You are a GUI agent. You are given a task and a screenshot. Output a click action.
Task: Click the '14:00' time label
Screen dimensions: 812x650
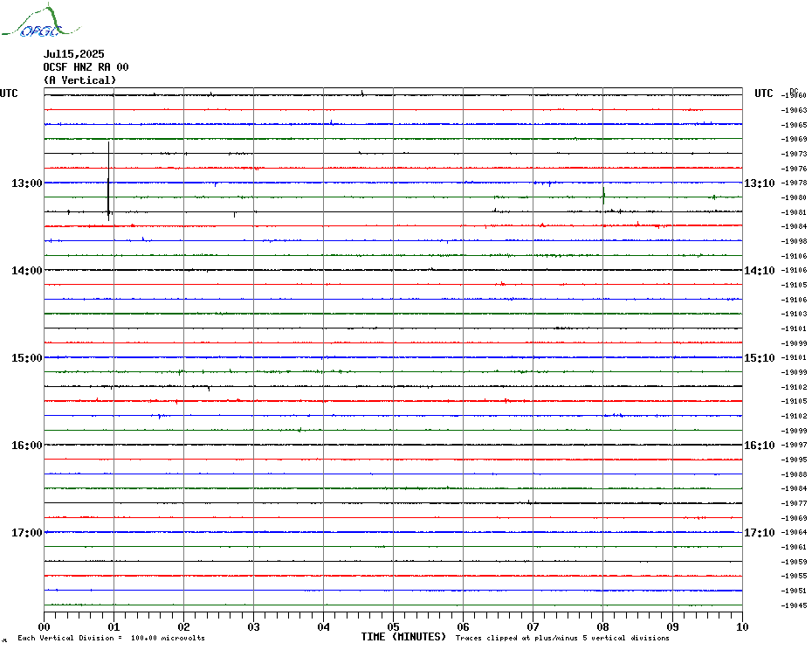coord(27,271)
